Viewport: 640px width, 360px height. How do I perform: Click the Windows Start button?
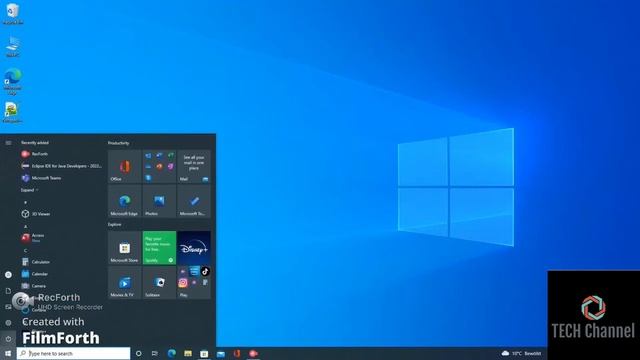coord(8,353)
